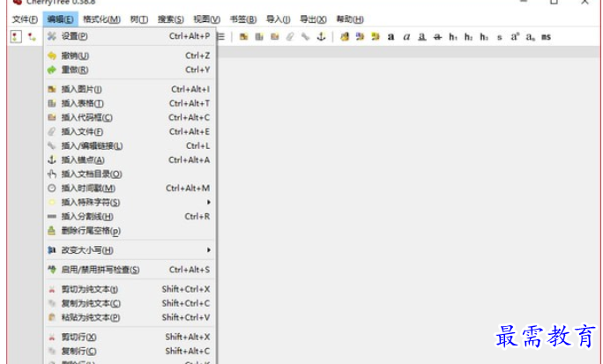Select 删除行尾空格(p) menu entry
603x364 pixels.
point(130,231)
